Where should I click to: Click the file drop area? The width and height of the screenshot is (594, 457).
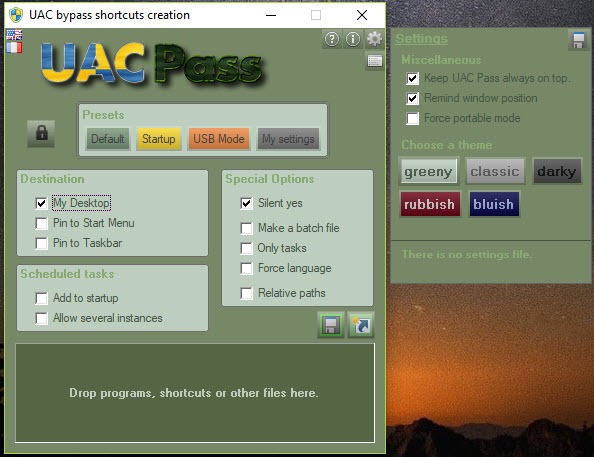(x=195, y=393)
